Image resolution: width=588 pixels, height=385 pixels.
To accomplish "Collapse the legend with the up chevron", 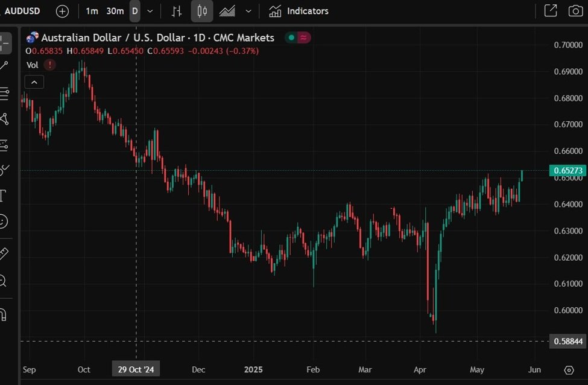I will (x=34, y=81).
